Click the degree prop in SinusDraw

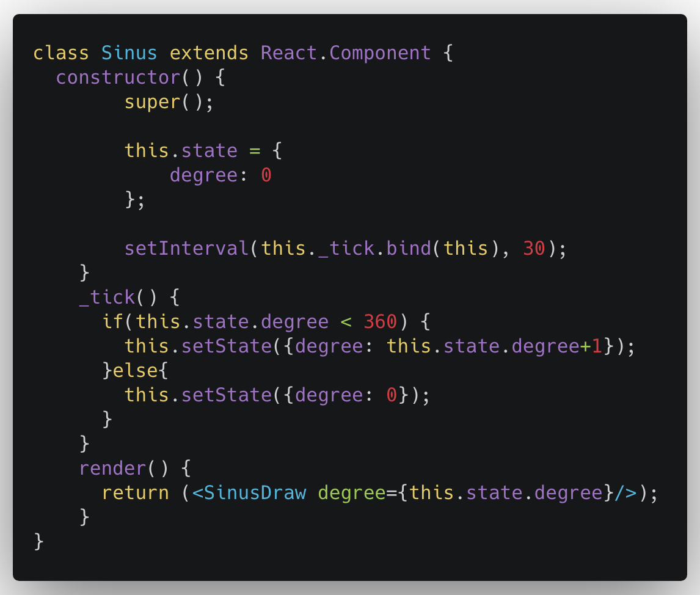352,493
